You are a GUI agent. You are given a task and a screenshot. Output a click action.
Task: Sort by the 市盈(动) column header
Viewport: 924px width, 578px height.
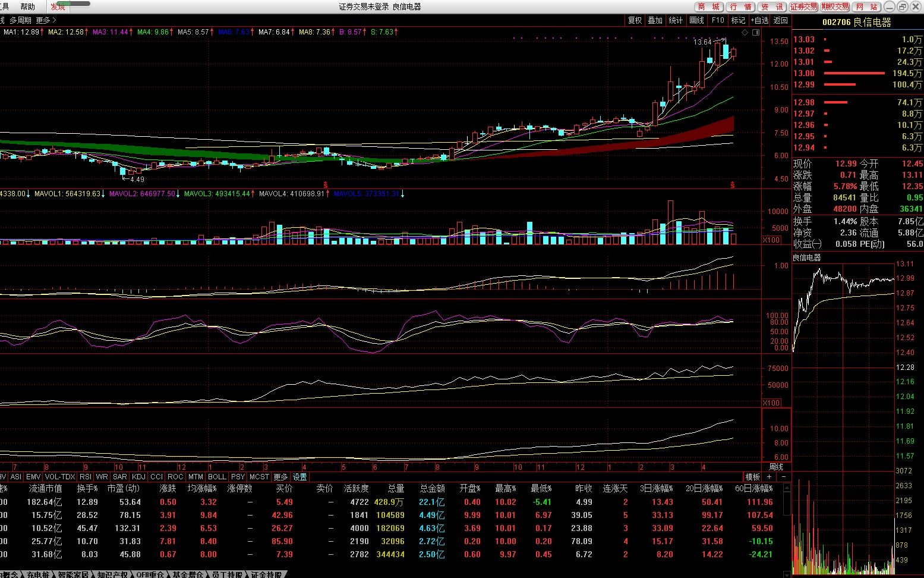tap(123, 488)
